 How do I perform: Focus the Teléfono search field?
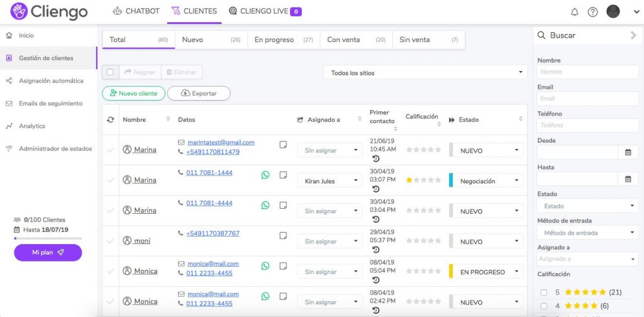[x=588, y=125]
